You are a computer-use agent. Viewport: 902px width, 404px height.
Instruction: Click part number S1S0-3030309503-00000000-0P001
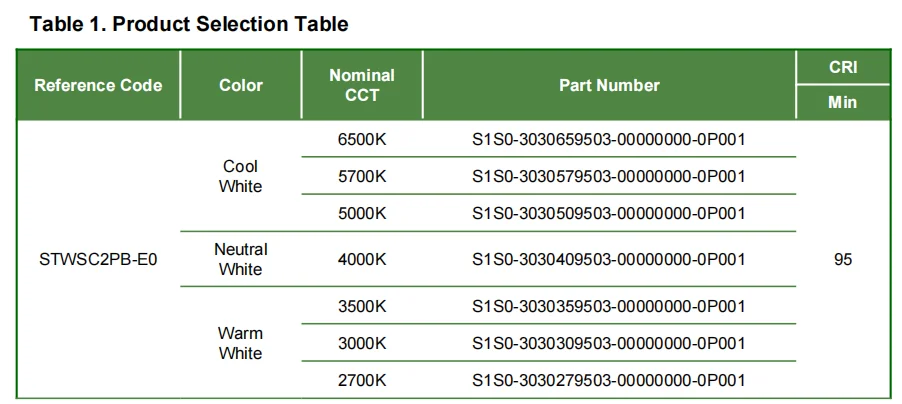[x=609, y=343]
